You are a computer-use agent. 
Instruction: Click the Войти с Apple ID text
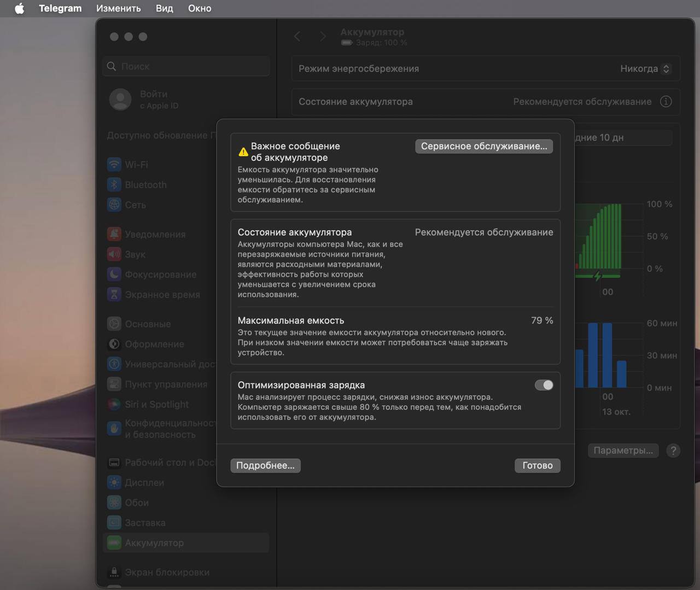(159, 100)
